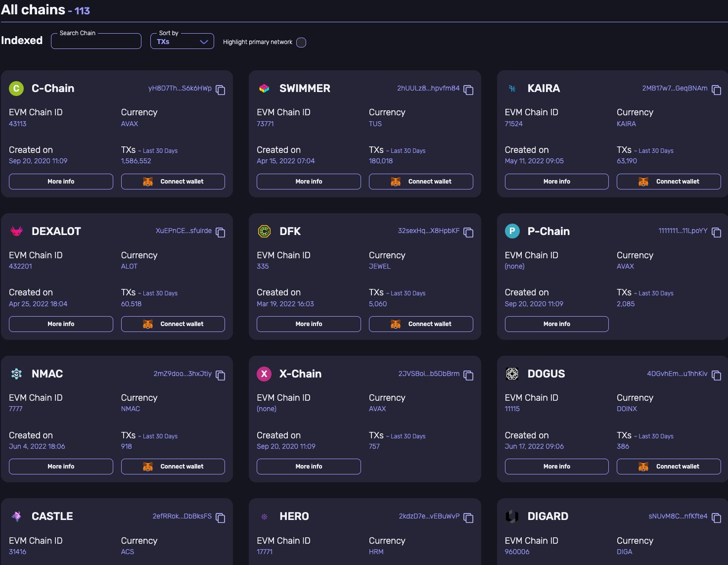Click EVM Chain ID value 43113

18,124
